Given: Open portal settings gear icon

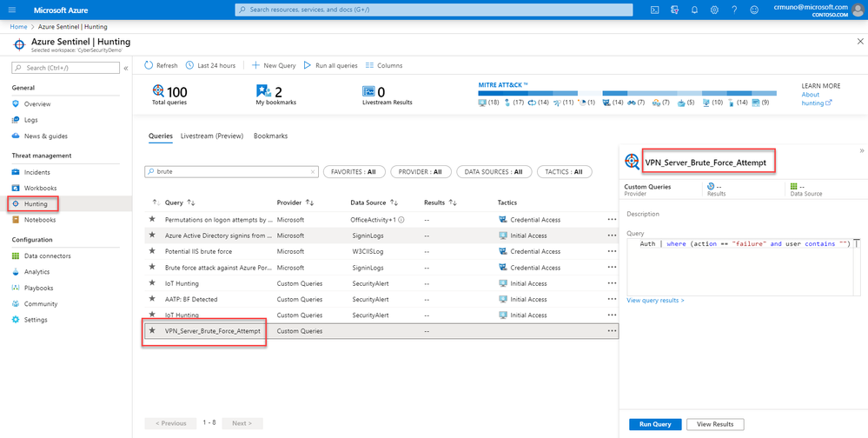Looking at the screenshot, I should click(715, 10).
